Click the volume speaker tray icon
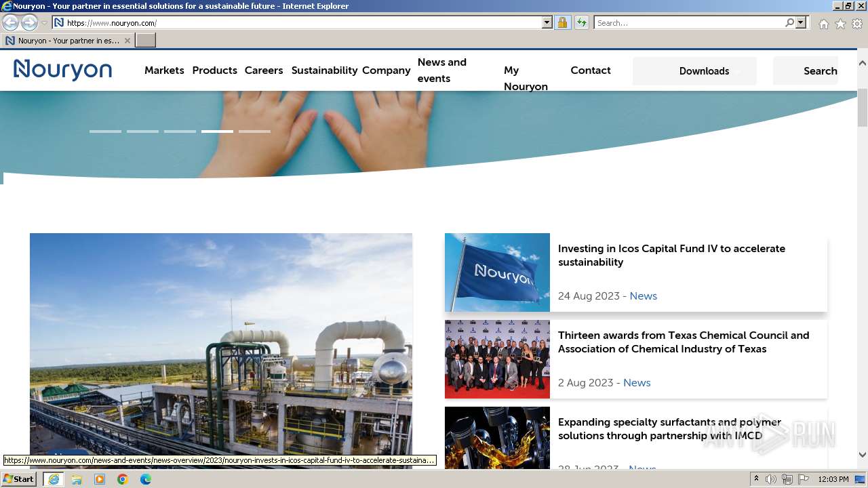868x488 pixels. click(771, 479)
